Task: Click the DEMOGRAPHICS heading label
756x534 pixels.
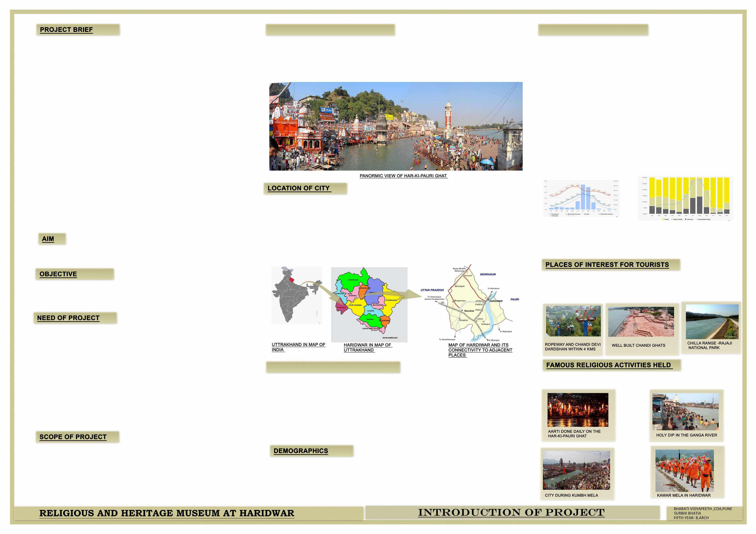Action: (301, 451)
